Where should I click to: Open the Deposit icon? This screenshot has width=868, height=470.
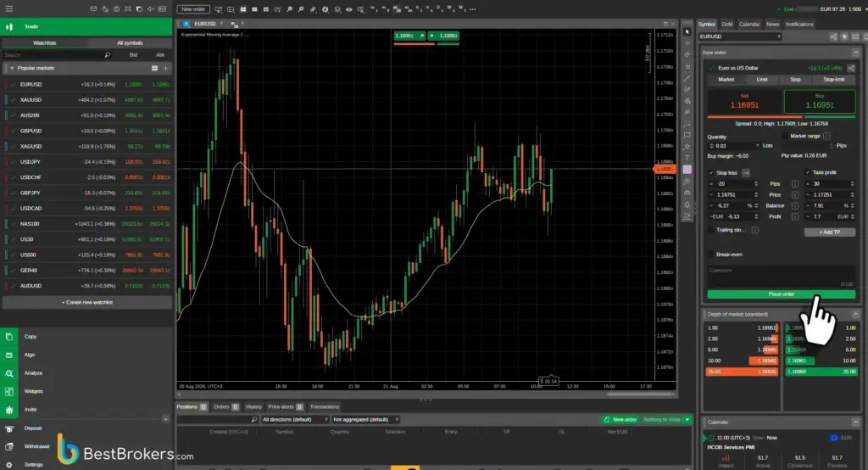tap(8, 428)
